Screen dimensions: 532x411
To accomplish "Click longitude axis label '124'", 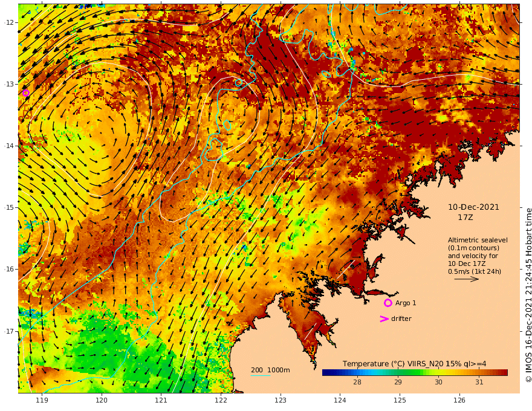I will [340, 400].
